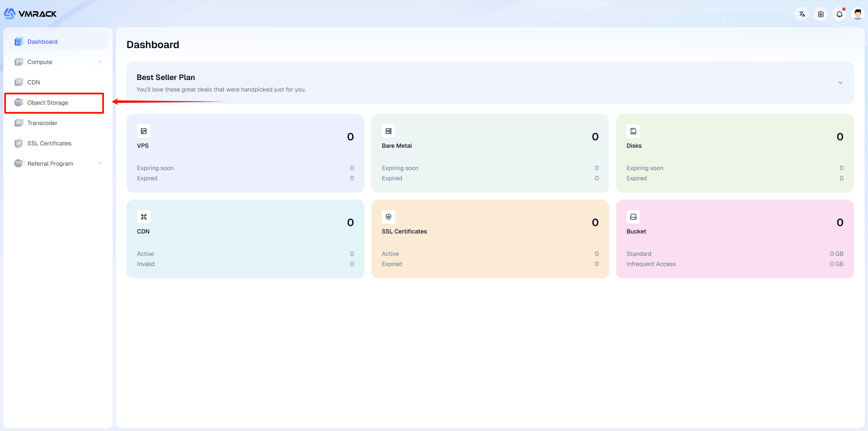Click the Dashboard page heading
Screen dimensions: 868x431
(x=153, y=45)
